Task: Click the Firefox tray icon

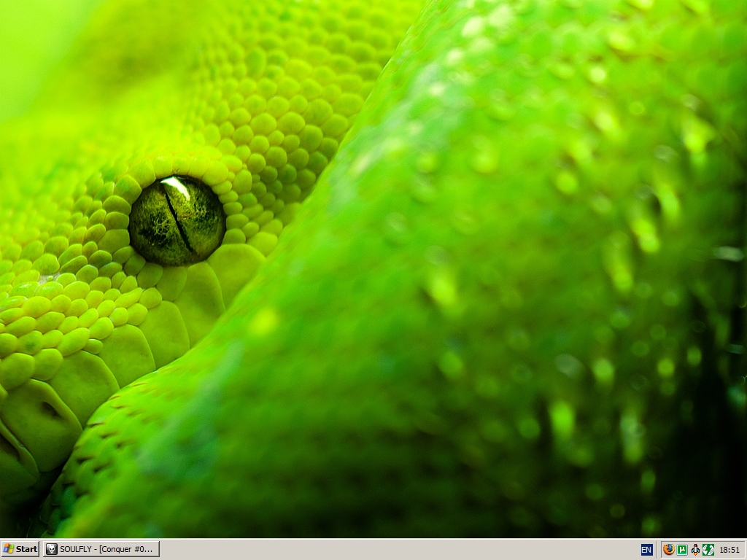Action: point(668,550)
